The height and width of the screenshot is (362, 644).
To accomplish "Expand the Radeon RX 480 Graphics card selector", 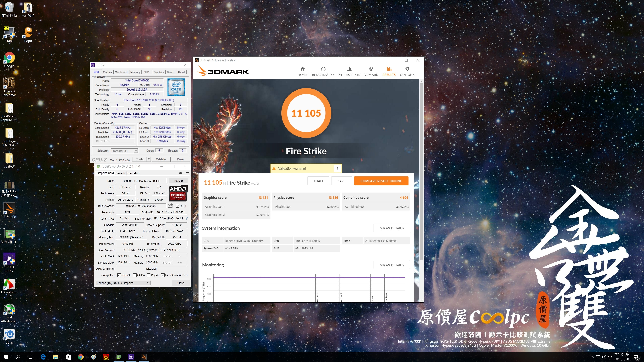I will click(123, 283).
